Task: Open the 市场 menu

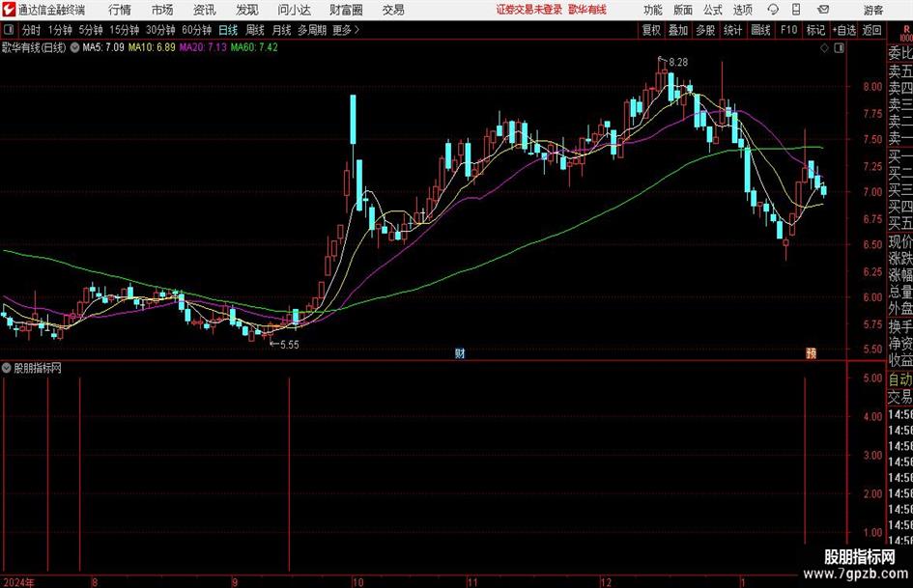Action: (x=162, y=10)
